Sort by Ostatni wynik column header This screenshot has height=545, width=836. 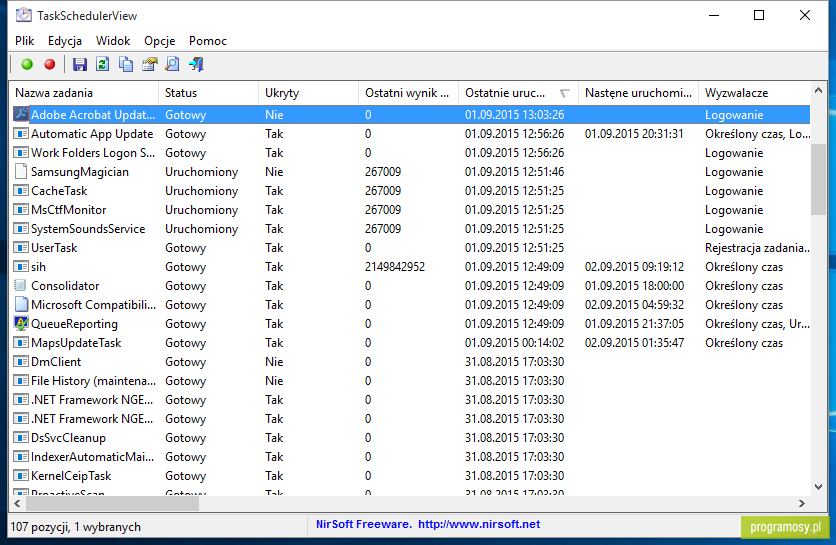click(408, 93)
